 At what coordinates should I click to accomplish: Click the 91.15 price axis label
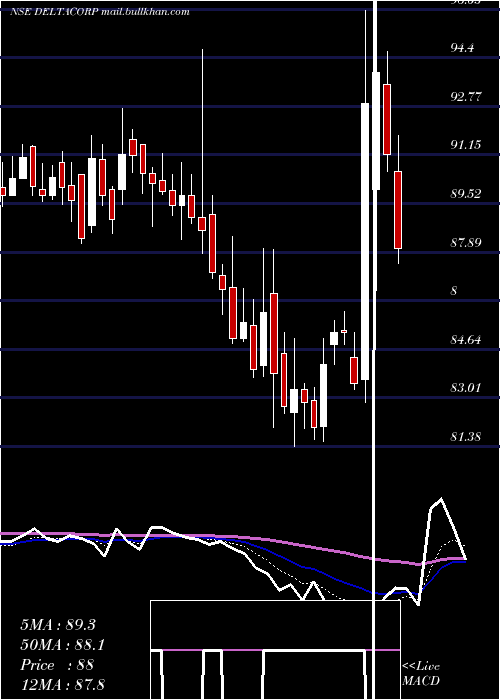pos(466,145)
